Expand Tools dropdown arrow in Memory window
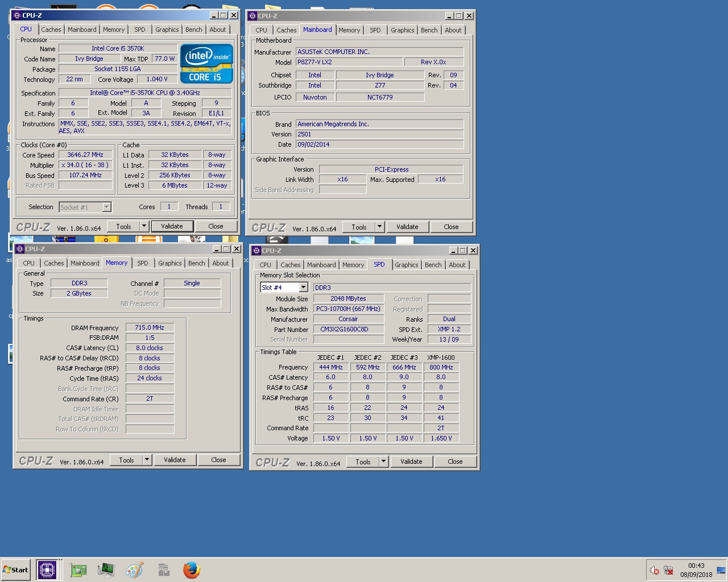The image size is (728, 582). (x=147, y=460)
